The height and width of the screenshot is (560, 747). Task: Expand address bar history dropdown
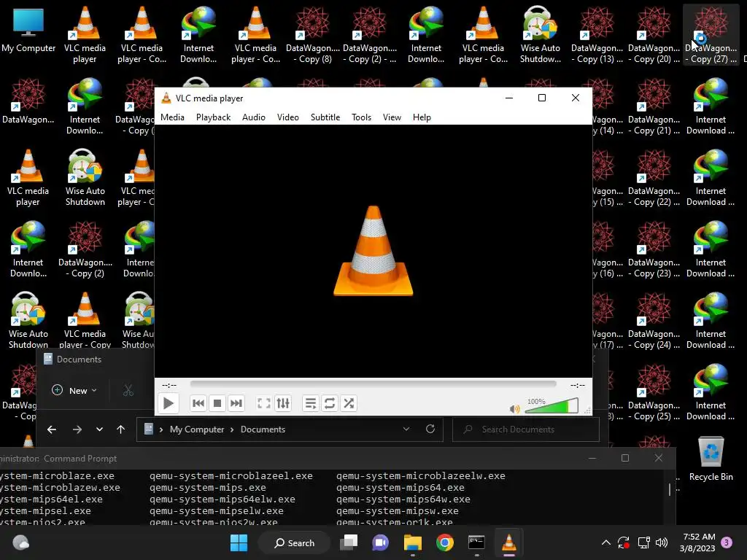pos(406,429)
